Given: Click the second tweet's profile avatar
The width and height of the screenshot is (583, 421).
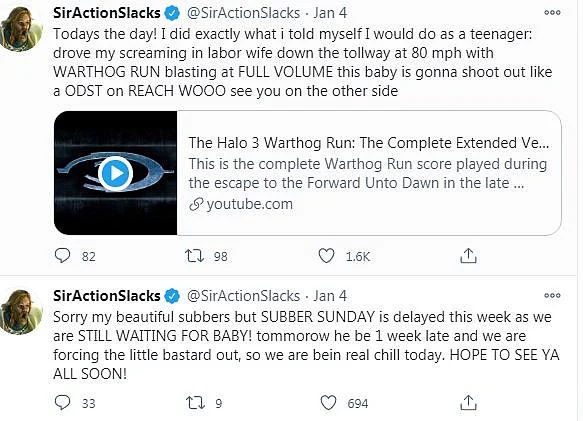Looking at the screenshot, I should 21,312.
